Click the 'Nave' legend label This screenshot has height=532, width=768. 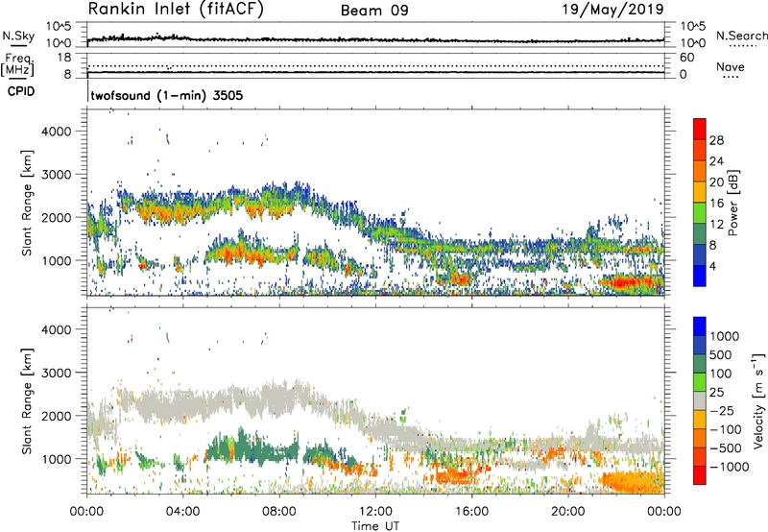pos(731,67)
